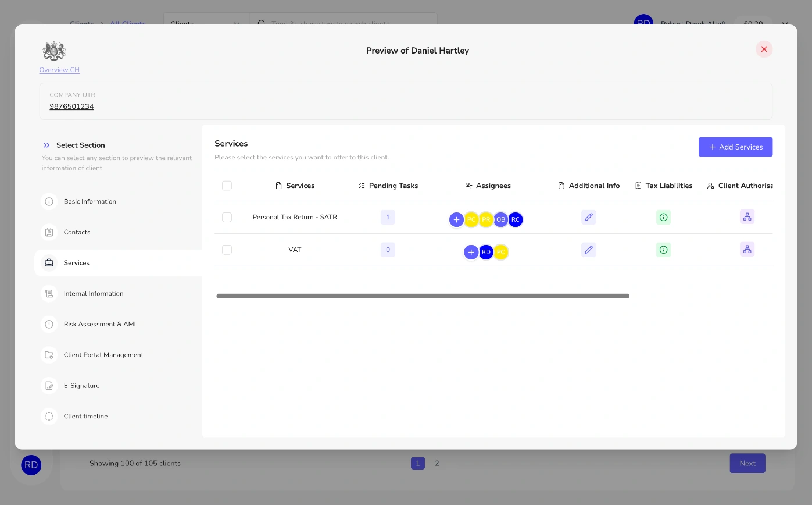This screenshot has height=505, width=812.
Task: Open the Basic Information section
Action: click(119, 202)
